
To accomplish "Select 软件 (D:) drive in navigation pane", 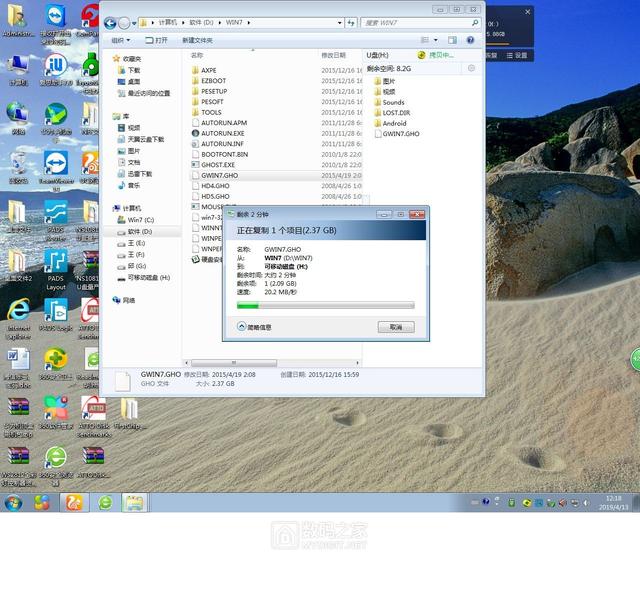I will coord(139,231).
